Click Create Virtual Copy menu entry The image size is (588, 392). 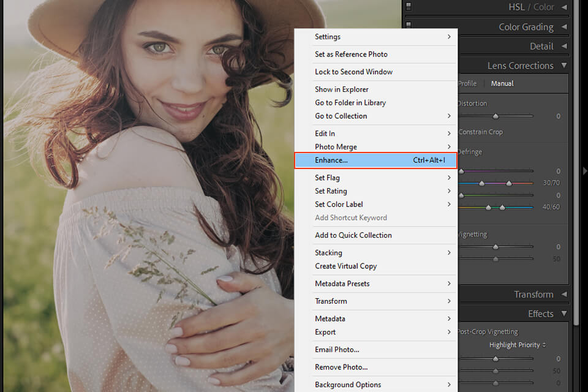(345, 266)
